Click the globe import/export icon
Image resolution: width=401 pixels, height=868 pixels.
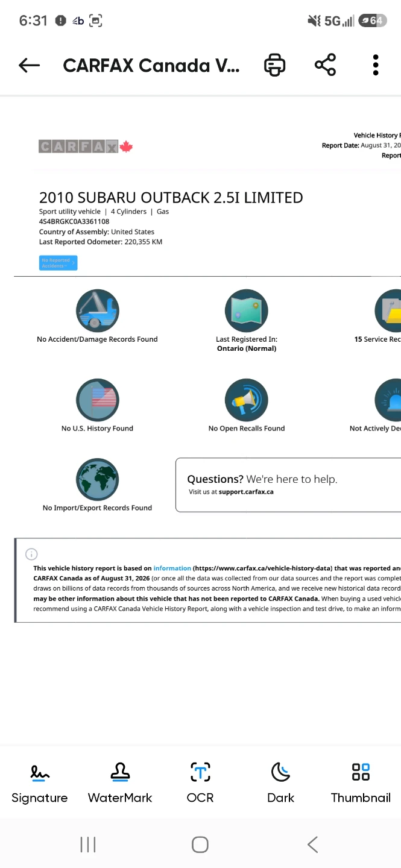point(98,479)
